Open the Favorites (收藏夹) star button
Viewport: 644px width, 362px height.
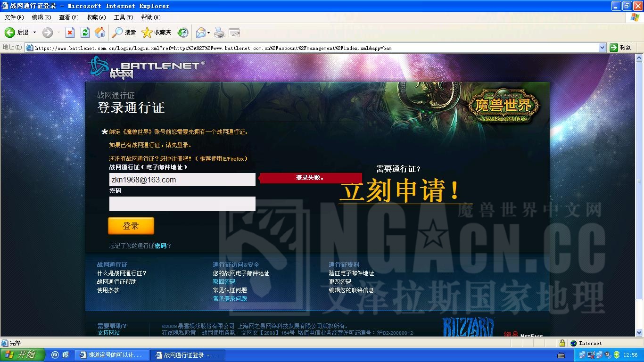pyautogui.click(x=157, y=33)
